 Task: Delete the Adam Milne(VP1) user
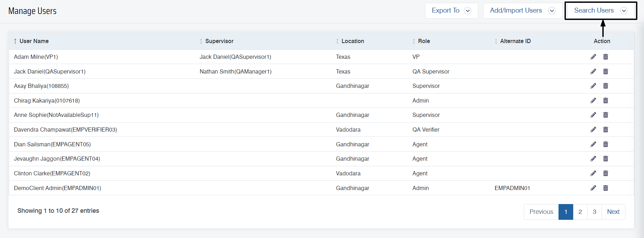tap(605, 57)
